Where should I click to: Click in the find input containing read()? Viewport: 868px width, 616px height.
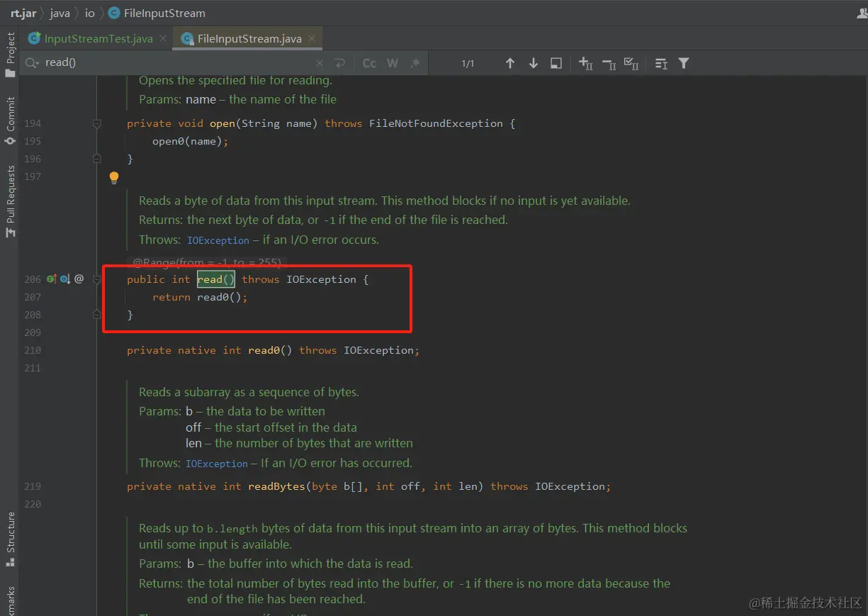click(x=177, y=63)
